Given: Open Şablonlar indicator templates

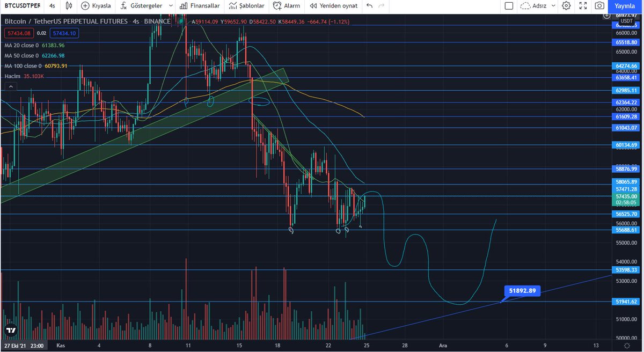Looking at the screenshot, I should (x=246, y=6).
